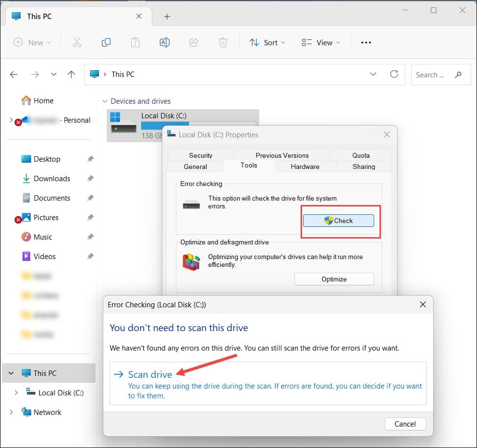Expand the Local Disk (C:) tree node

[x=16, y=392]
